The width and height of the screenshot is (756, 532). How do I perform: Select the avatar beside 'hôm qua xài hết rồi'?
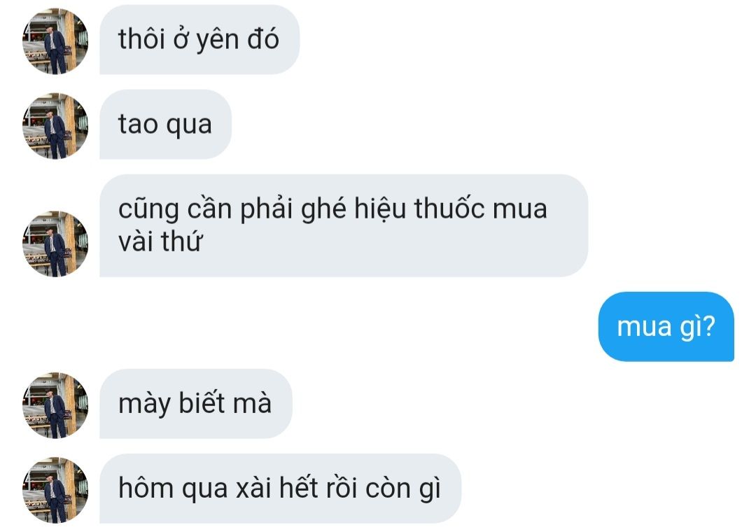point(55,490)
